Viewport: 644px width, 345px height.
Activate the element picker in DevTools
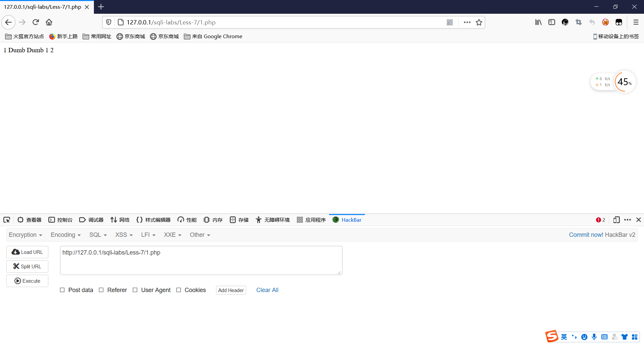tap(7, 220)
